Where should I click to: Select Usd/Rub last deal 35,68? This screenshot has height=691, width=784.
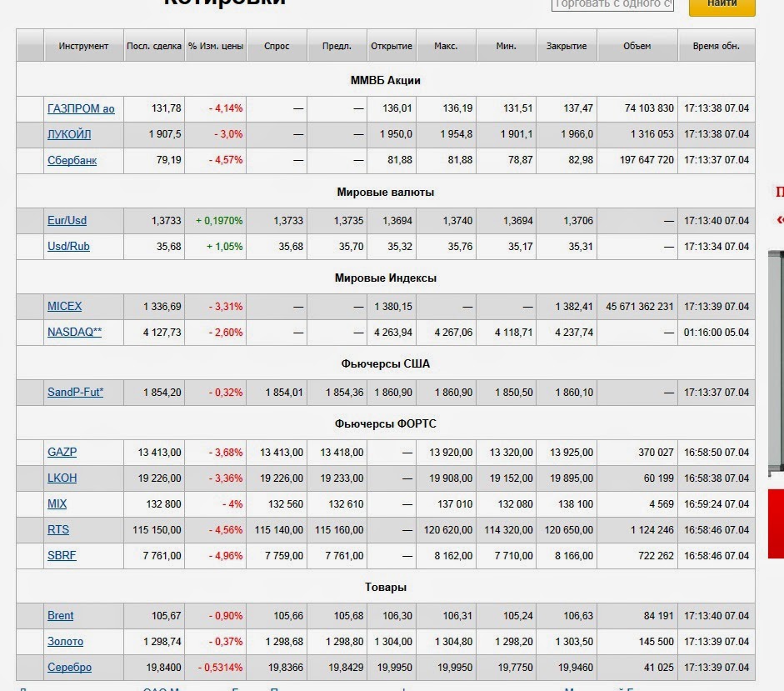[169, 247]
